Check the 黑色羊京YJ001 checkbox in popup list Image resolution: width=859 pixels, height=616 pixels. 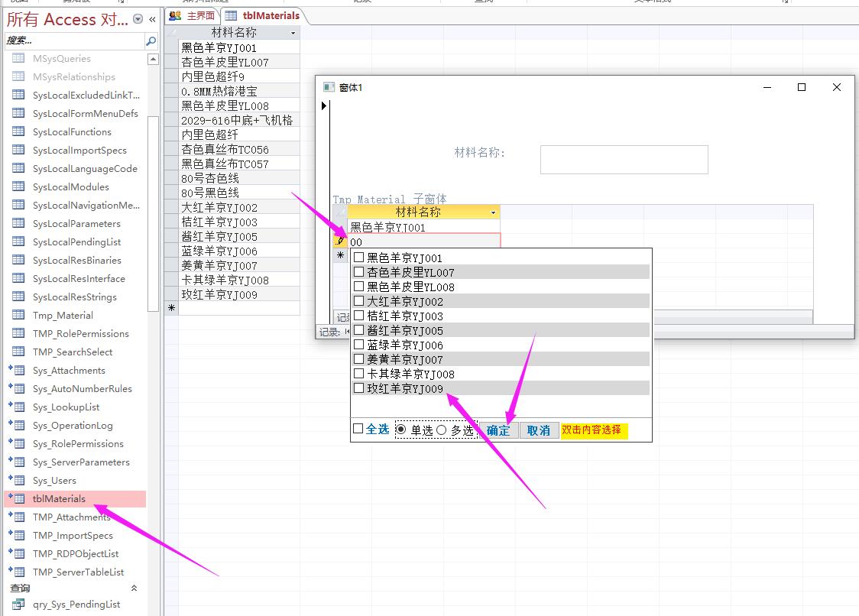pos(359,257)
